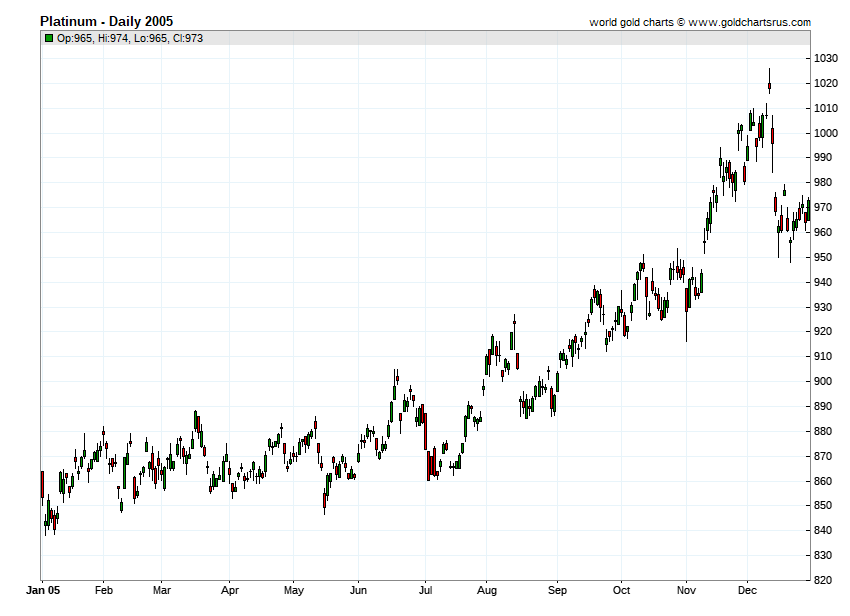850x616 pixels.
Task: Click the 940 price axis label
Action: click(823, 283)
